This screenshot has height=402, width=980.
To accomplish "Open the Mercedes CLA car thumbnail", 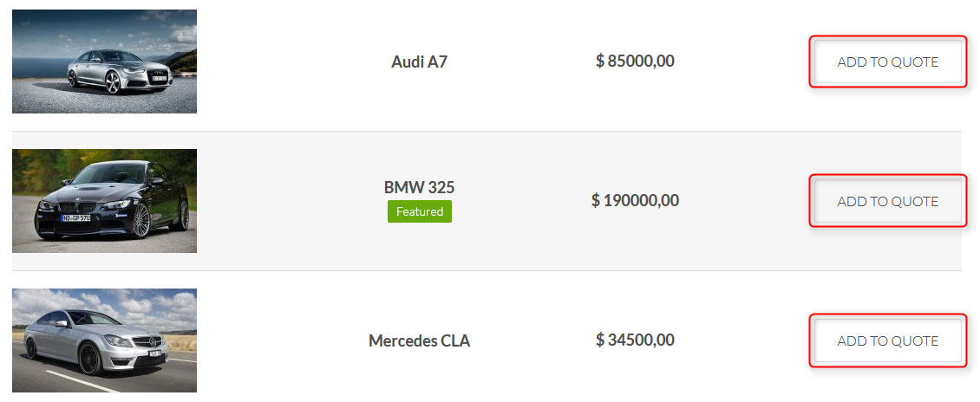I will click(104, 340).
